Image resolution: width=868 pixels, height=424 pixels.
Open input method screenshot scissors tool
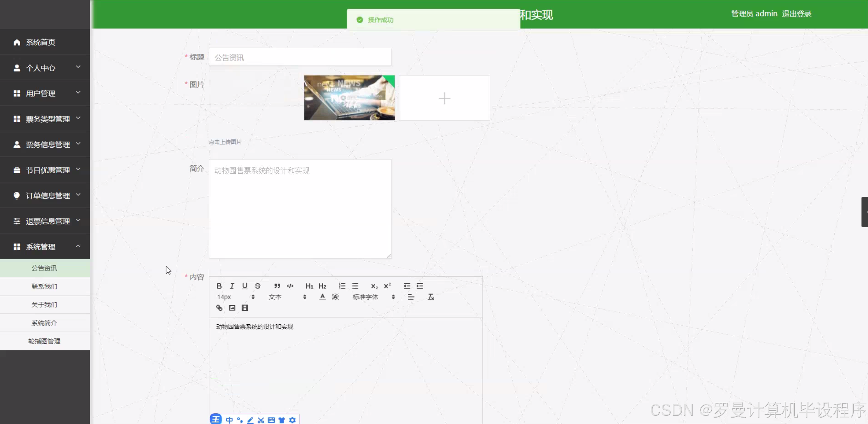[x=261, y=420]
